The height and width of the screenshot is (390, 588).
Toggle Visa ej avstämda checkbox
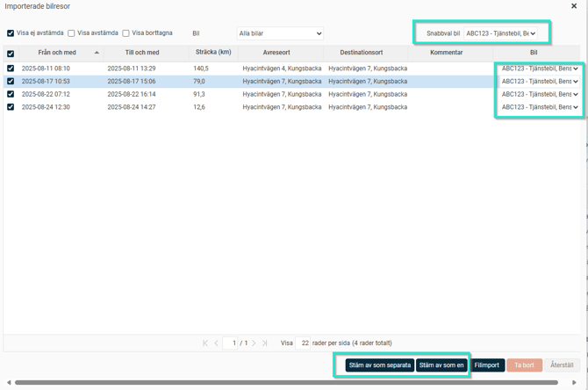[11, 33]
